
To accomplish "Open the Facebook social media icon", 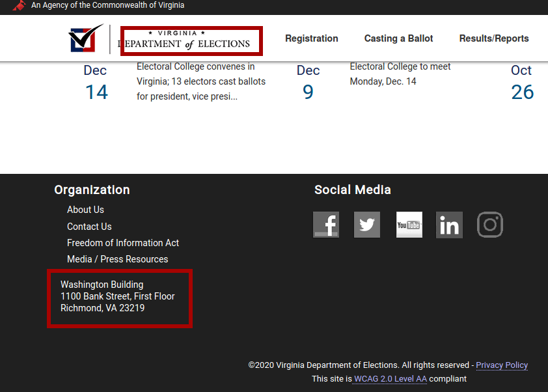I will point(326,225).
